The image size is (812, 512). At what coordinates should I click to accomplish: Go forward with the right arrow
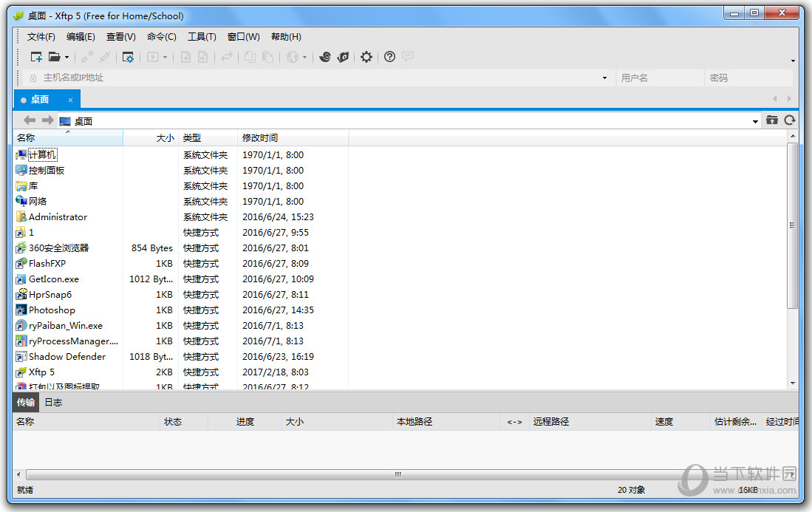click(x=47, y=120)
